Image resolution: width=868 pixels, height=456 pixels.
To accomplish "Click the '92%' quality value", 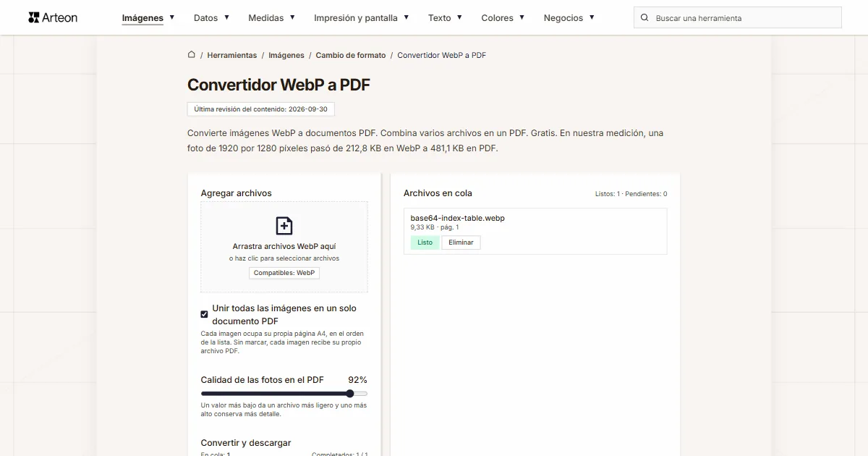I will point(357,380).
